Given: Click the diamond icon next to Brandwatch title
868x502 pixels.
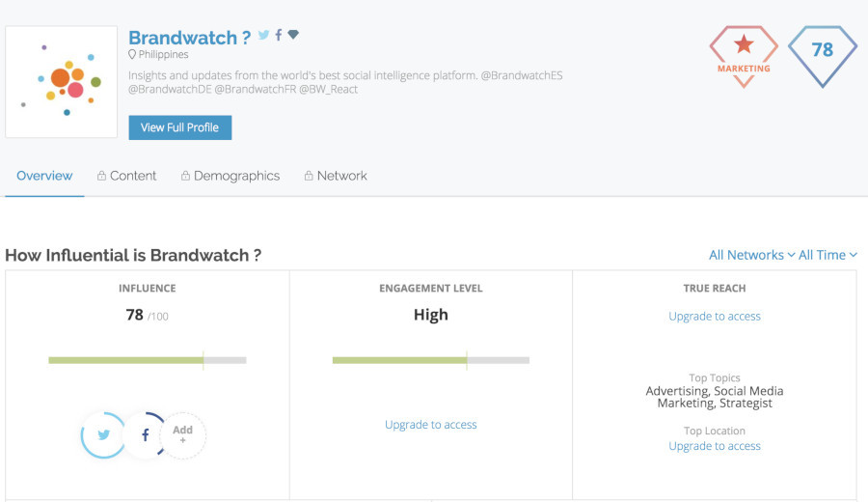Looking at the screenshot, I should click(x=293, y=35).
